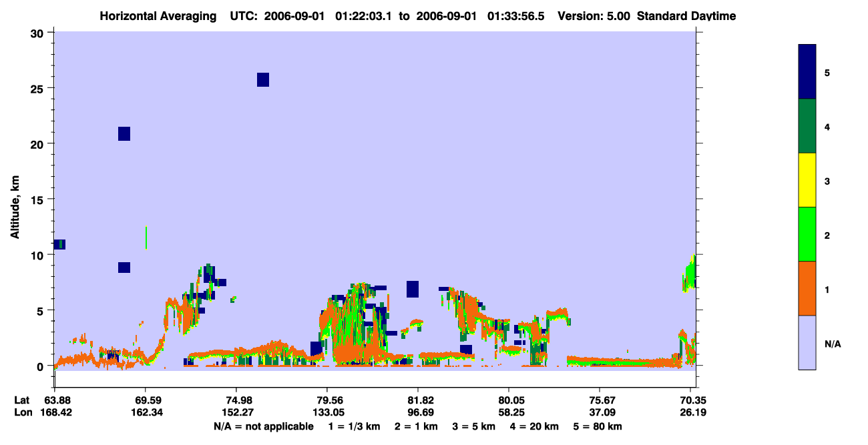The width and height of the screenshot is (868, 445).
Task: Click the '15' altitude tick label
Action: pos(37,199)
